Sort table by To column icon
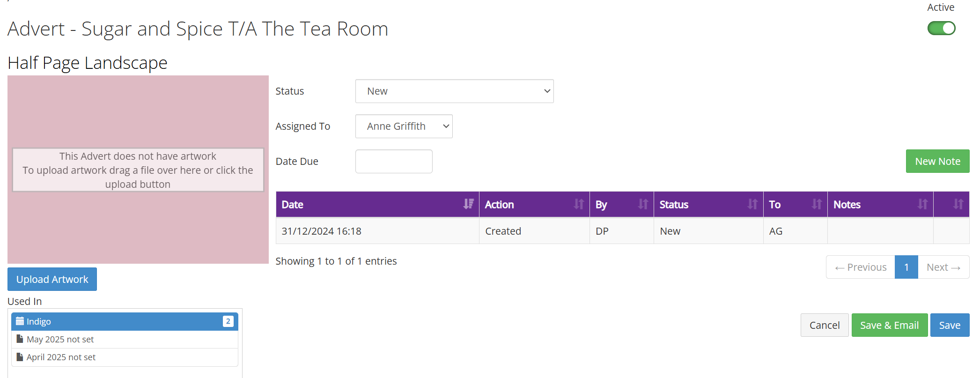Screen dimensions: 980x378 click(817, 204)
